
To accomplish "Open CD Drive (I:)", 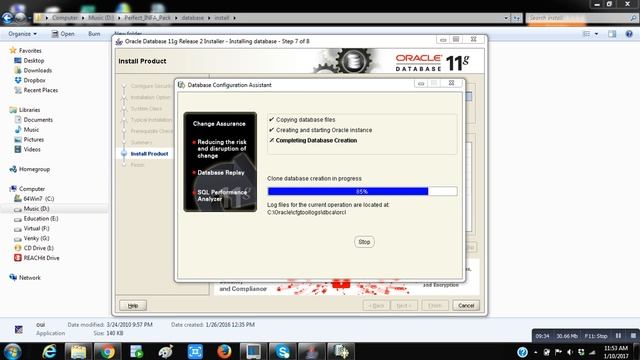I will click(38, 248).
